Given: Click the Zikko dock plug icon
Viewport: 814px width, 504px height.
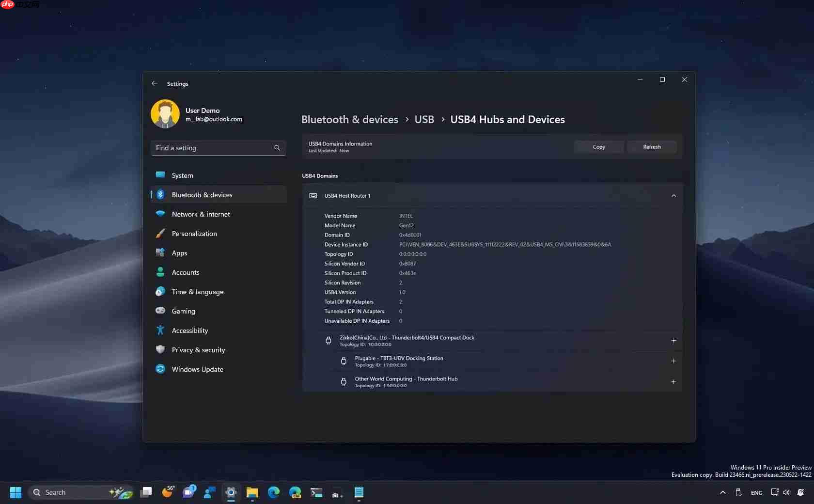Looking at the screenshot, I should coord(329,341).
